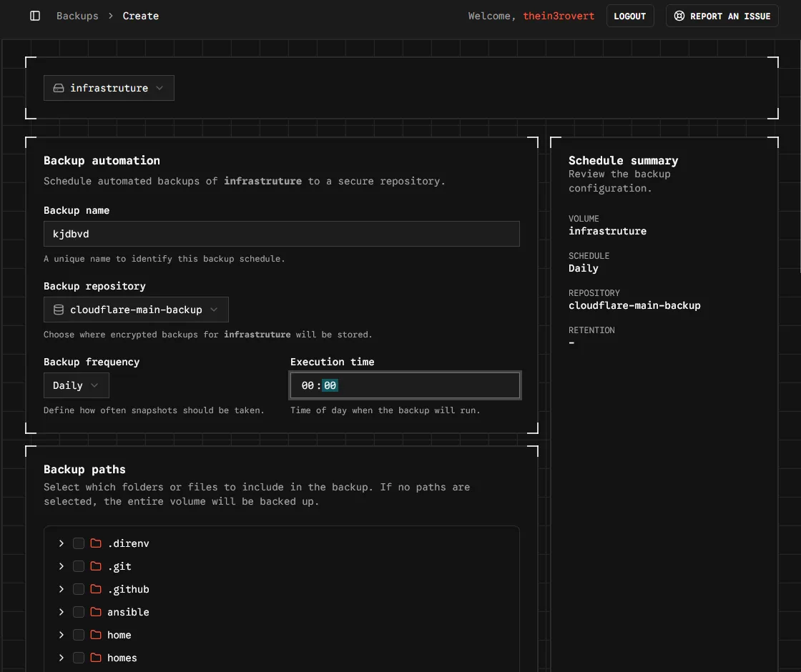The width and height of the screenshot is (801, 672).
Task: Click the LOGOUT button
Action: 630,16
